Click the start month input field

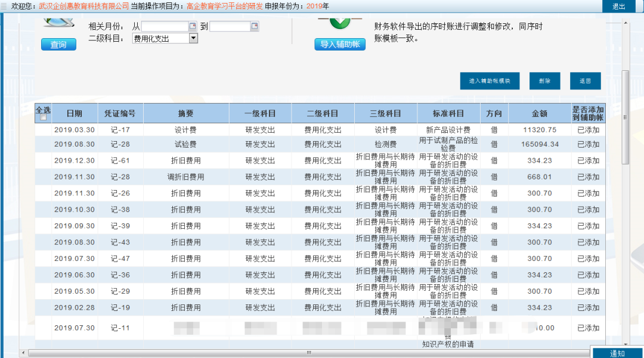coord(165,26)
